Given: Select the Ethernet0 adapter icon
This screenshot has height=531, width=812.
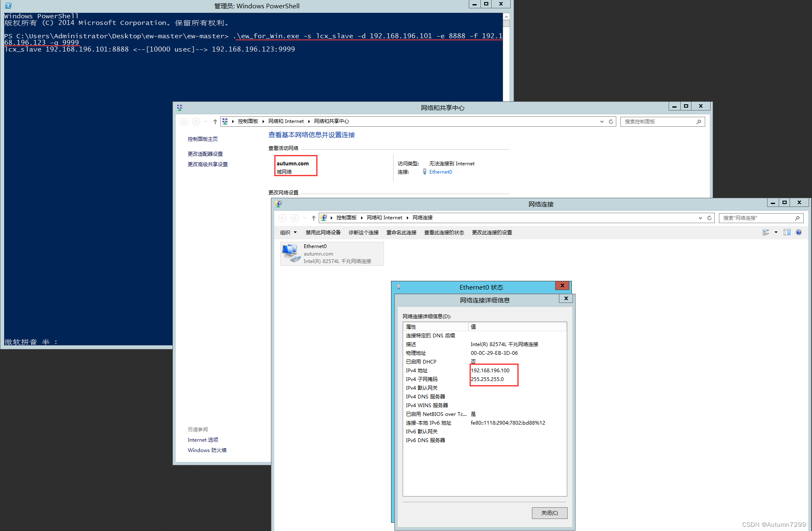Looking at the screenshot, I should tap(291, 253).
